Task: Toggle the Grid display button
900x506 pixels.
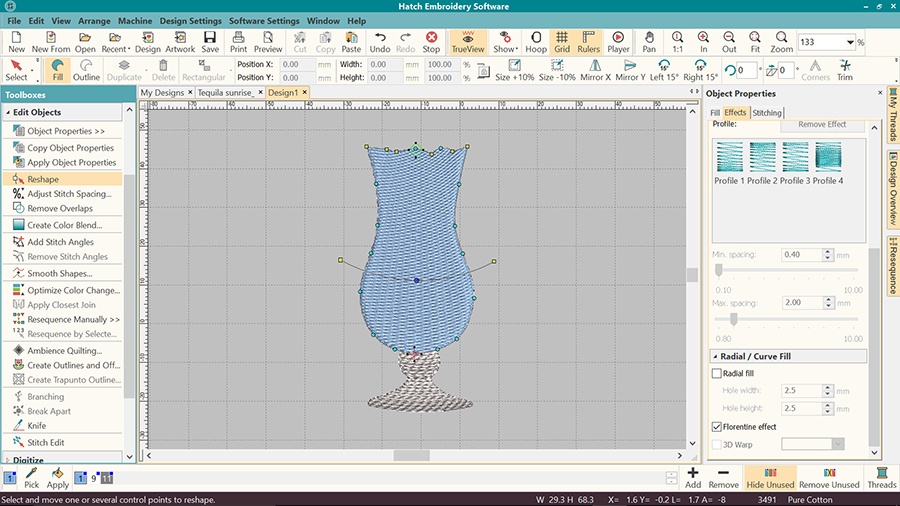Action: pos(562,42)
